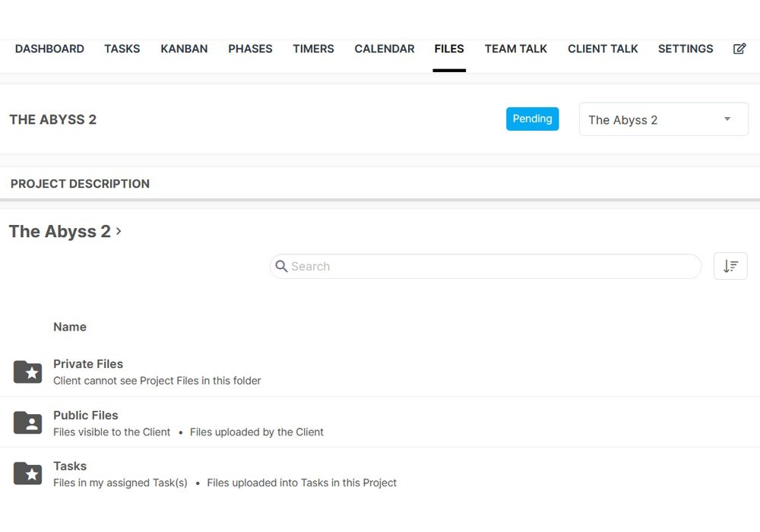Image resolution: width=760 pixels, height=532 pixels.
Task: Open the Kanban tab
Action: click(x=184, y=49)
